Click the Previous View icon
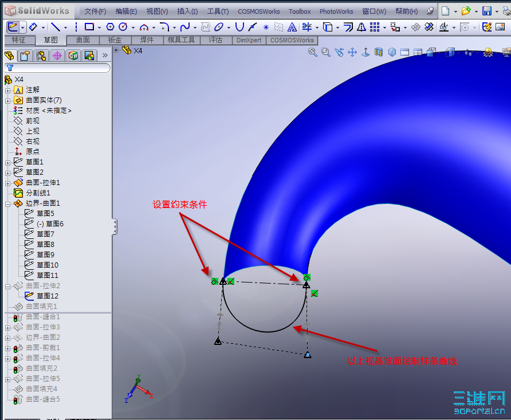Screen dimensions: 511x420 [339, 52]
